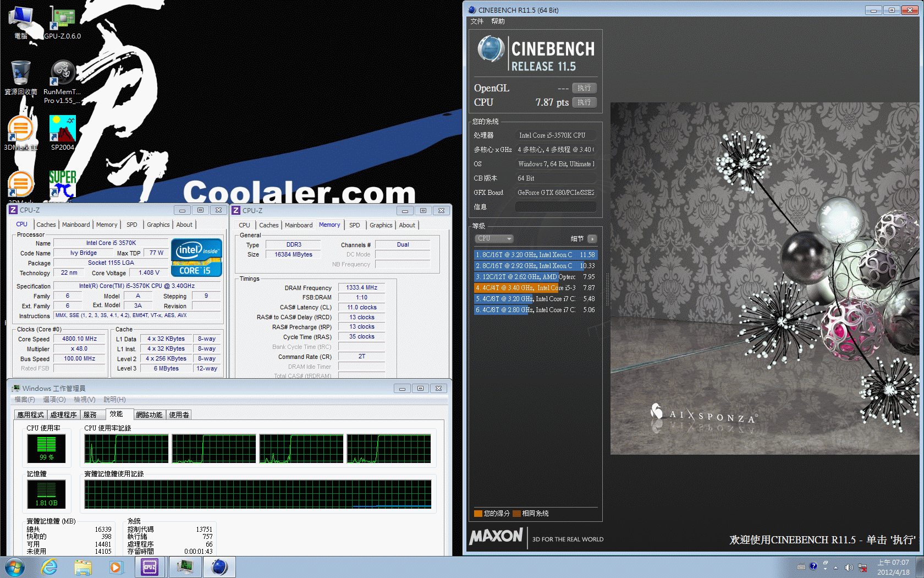Switch to Caches tab in left CPU-Z
This screenshot has width=924, height=578.
(x=46, y=225)
